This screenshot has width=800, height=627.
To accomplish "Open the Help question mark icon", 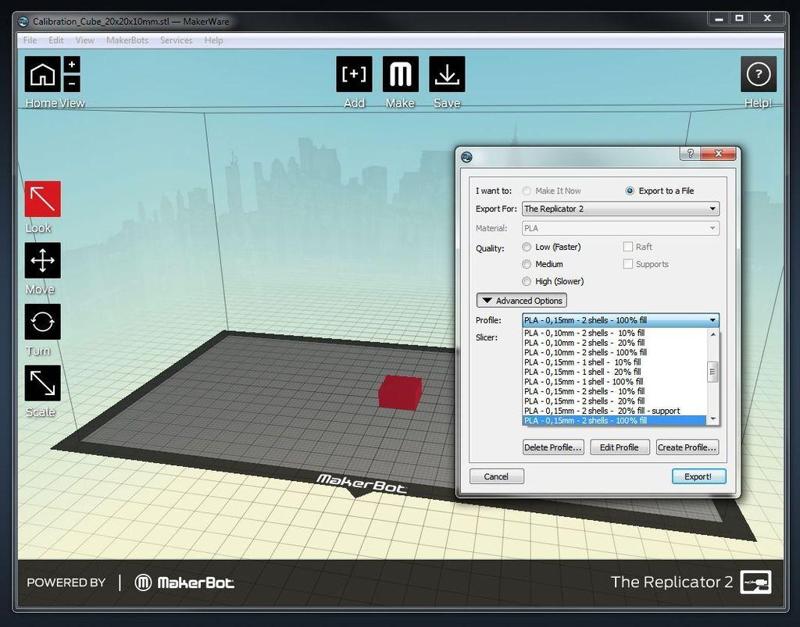I will click(x=758, y=75).
